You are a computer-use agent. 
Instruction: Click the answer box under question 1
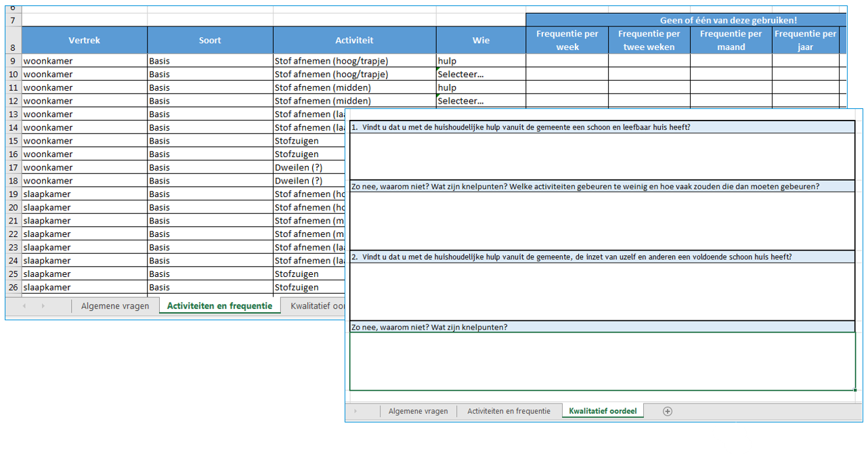click(602, 156)
